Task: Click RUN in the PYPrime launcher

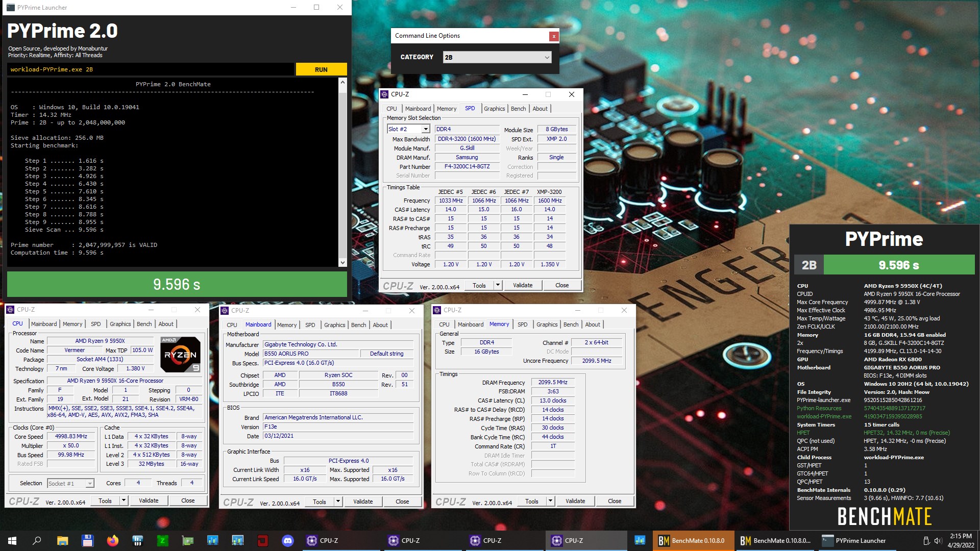Action: pyautogui.click(x=321, y=69)
